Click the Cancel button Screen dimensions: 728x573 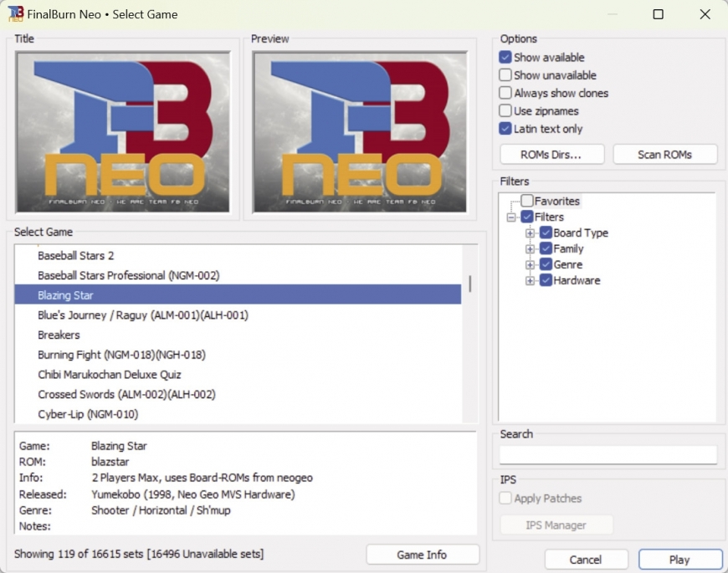(x=586, y=560)
